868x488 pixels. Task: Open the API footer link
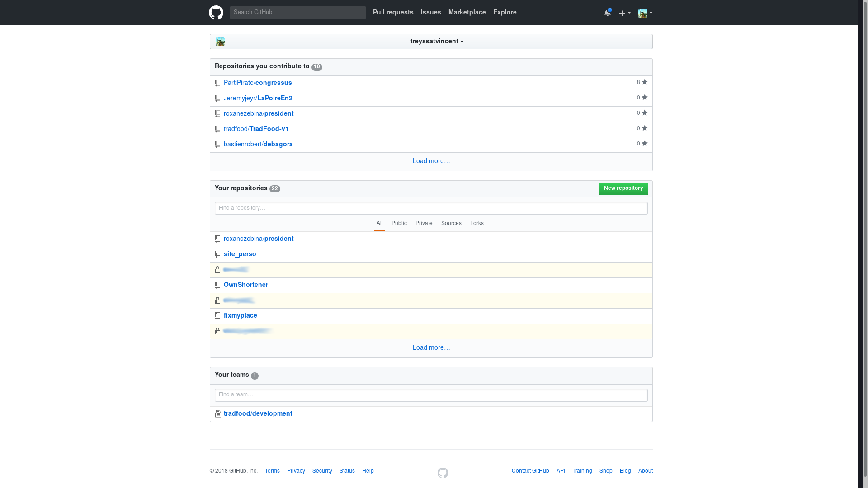click(561, 471)
